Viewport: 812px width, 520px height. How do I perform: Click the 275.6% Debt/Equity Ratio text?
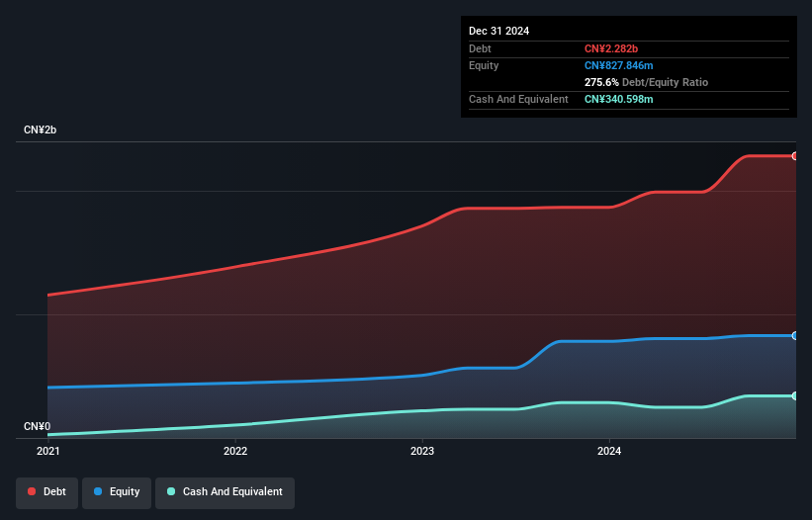[646, 82]
